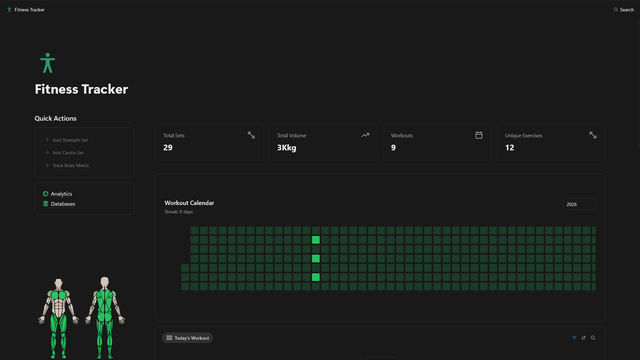Image resolution: width=640 pixels, height=360 pixels.
Task: Click the search magnifier in Today's Workout toolbar
Action: click(x=593, y=338)
